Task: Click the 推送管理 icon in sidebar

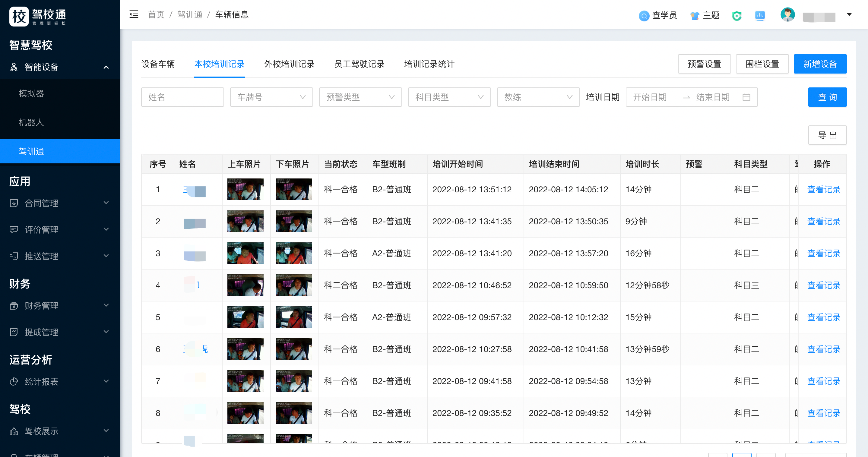Action: pyautogui.click(x=14, y=256)
